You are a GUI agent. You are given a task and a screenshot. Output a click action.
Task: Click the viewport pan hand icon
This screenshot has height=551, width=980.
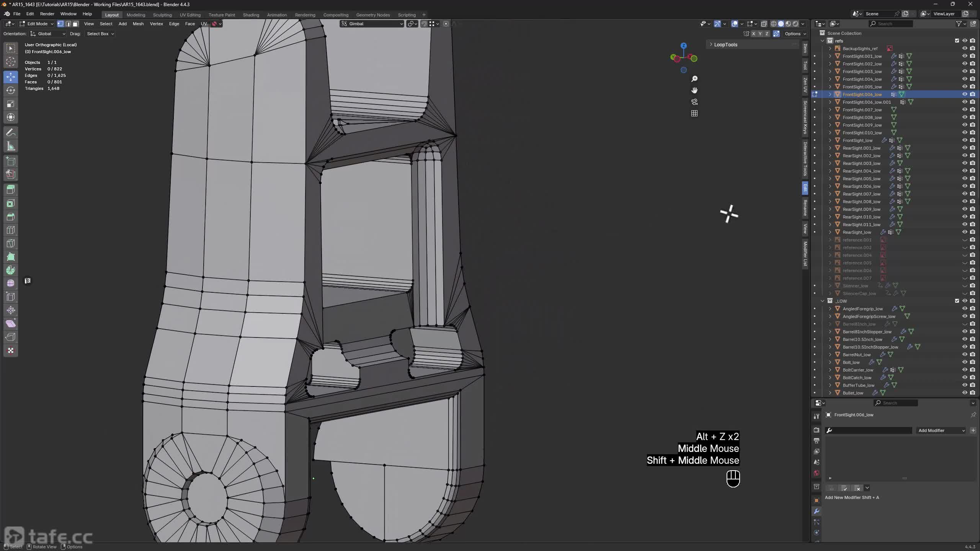(x=694, y=90)
